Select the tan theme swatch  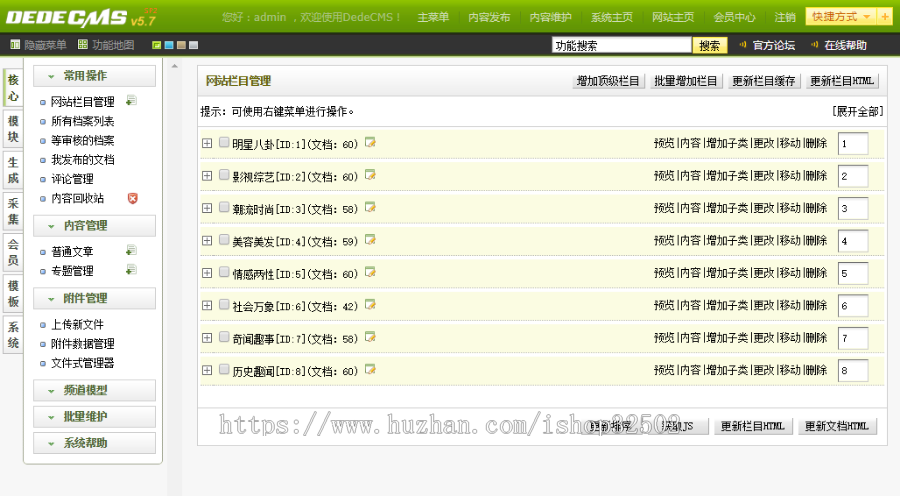pyautogui.click(x=181, y=45)
